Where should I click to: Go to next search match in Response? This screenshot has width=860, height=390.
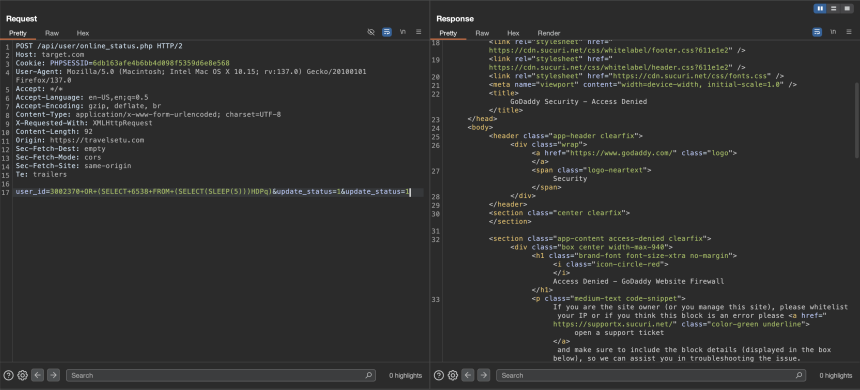pyautogui.click(x=483, y=376)
